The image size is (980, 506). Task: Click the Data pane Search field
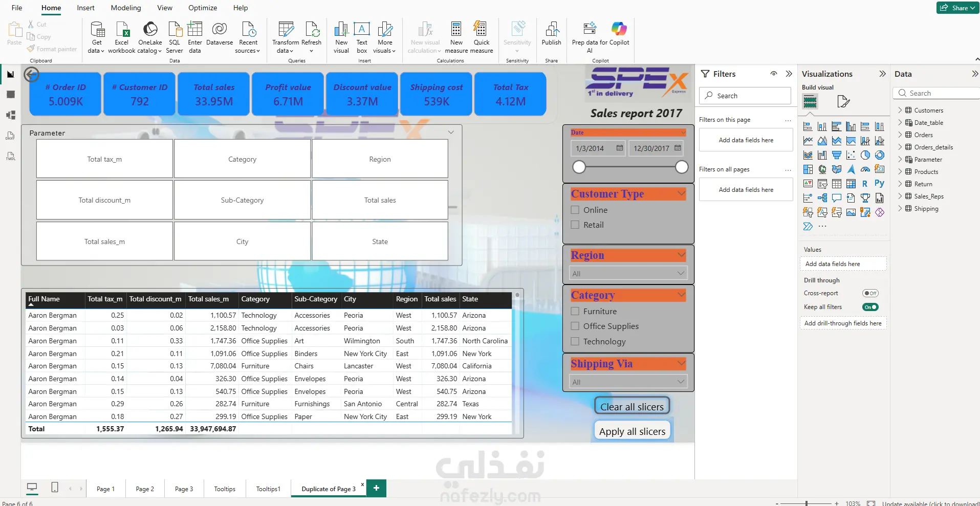(x=938, y=93)
